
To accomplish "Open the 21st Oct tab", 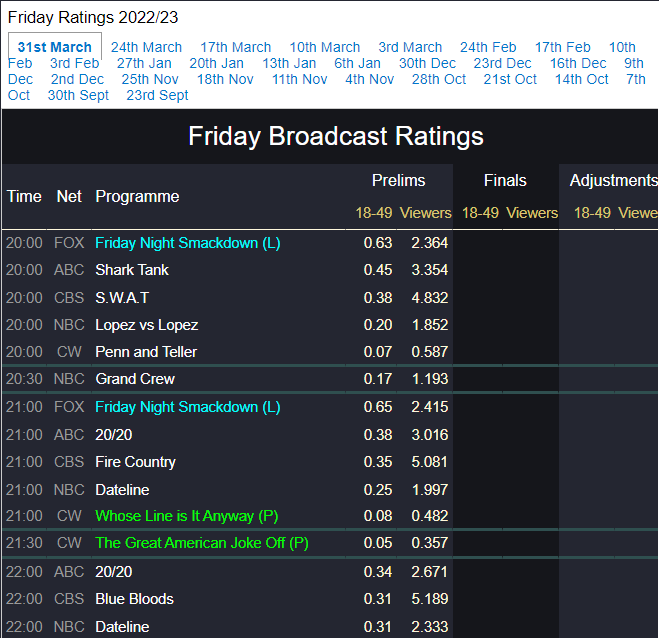I will coord(510,79).
